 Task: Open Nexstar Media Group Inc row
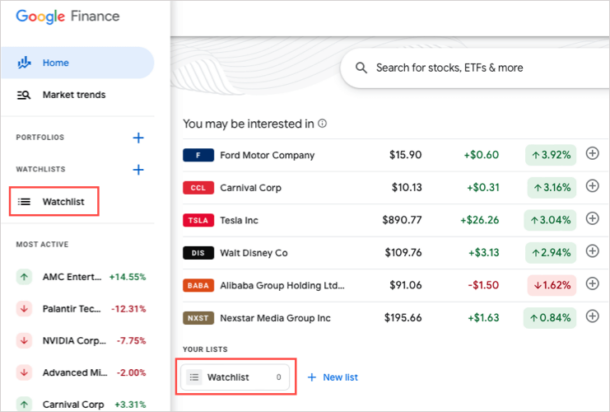point(394,318)
